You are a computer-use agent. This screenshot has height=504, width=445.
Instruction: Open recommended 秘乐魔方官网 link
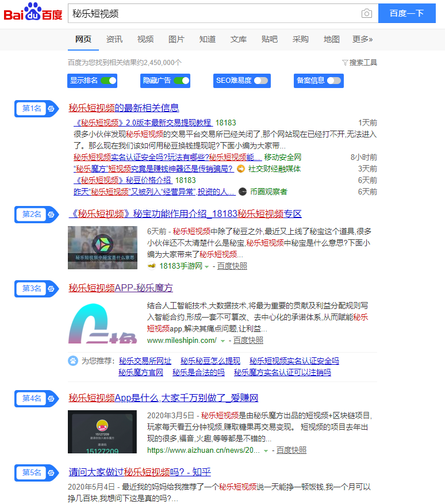pos(141,373)
